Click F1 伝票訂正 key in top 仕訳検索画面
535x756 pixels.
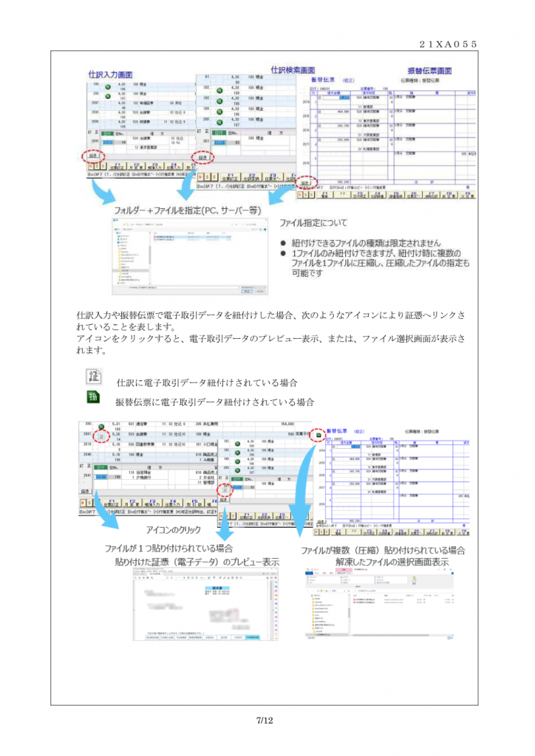tap(230, 177)
